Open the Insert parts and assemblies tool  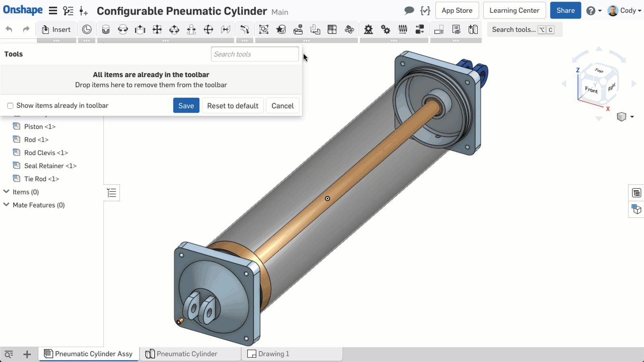point(56,29)
